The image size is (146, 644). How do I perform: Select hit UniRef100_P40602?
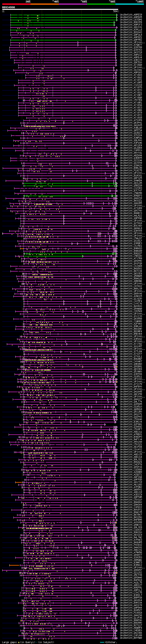pos(131,545)
